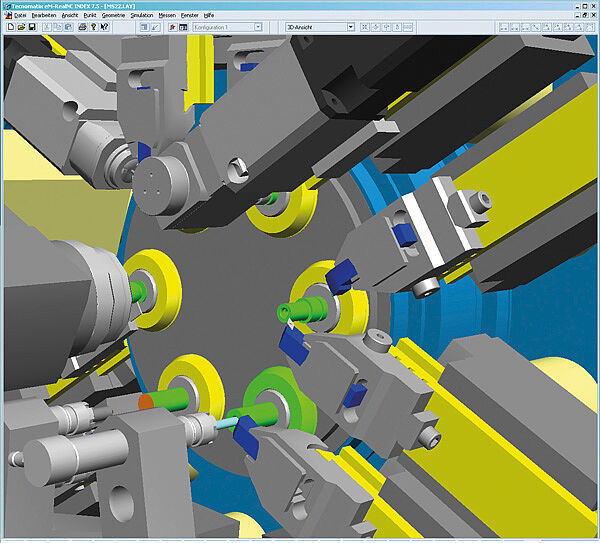This screenshot has width=600, height=543.
Task: Open the Datei menu
Action: point(20,16)
